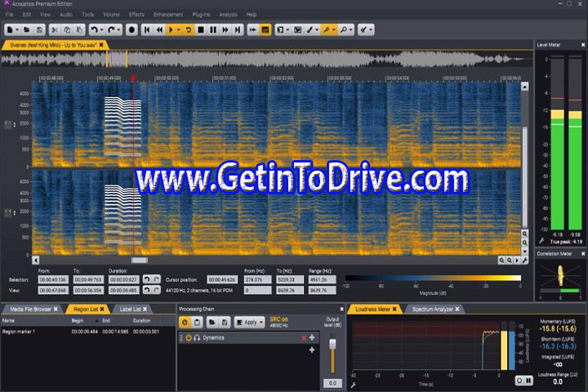Viewport: 588px width, 392px height.
Task: Open the magic wand dropdown arrow
Action: coord(334,29)
